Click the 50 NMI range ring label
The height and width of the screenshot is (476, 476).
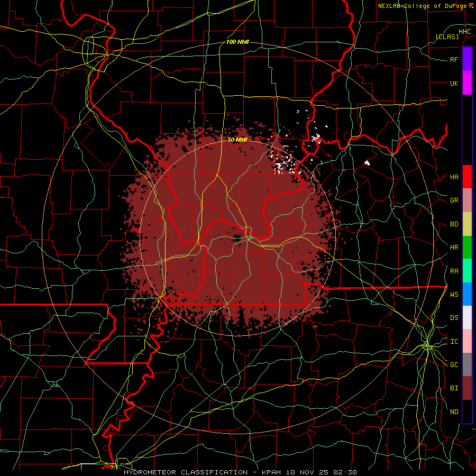[237, 140]
